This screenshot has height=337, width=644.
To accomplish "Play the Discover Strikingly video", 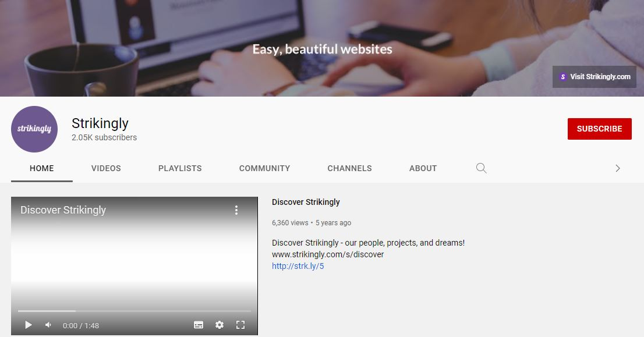I will coord(28,325).
